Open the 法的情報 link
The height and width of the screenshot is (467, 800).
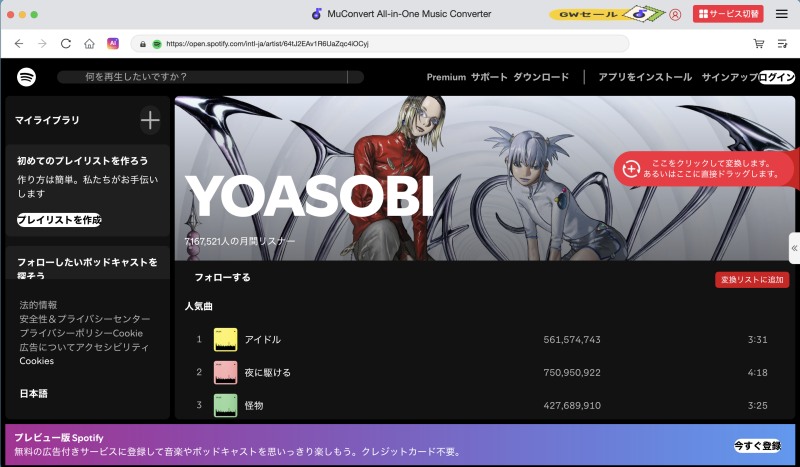click(38, 305)
